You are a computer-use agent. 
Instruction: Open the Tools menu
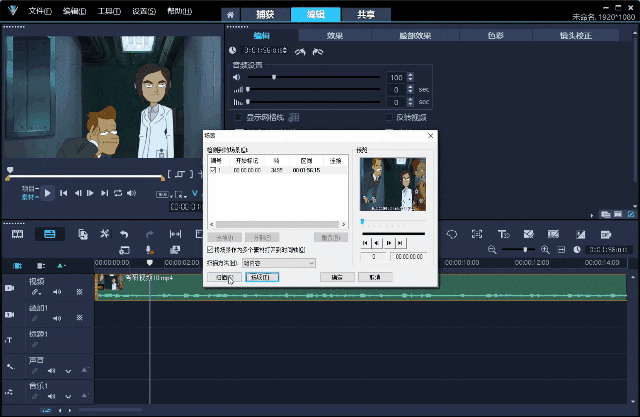tap(109, 11)
